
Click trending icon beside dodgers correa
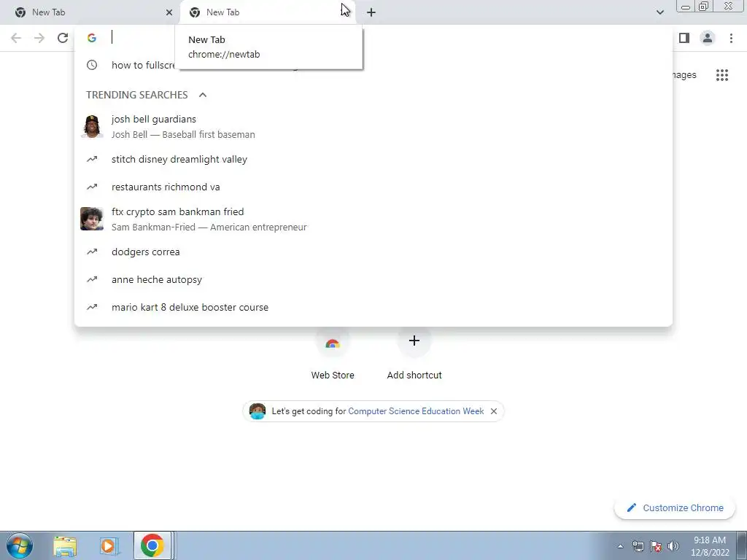pyautogui.click(x=92, y=252)
